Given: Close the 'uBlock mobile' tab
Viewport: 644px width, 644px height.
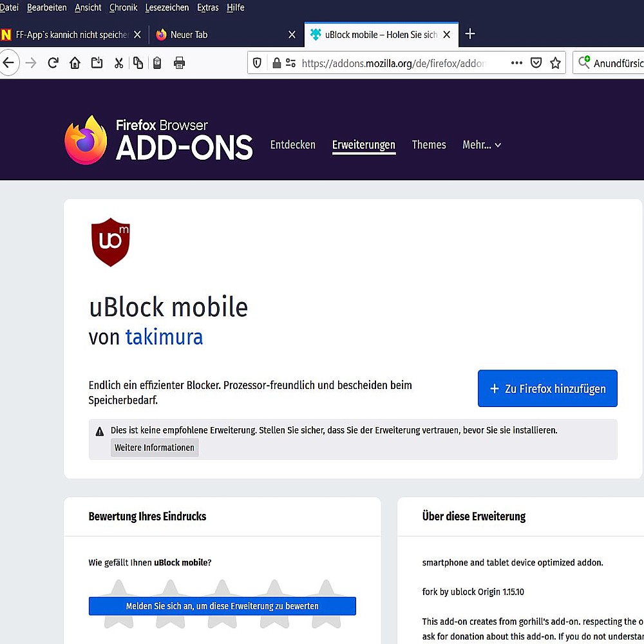Looking at the screenshot, I should (x=447, y=35).
